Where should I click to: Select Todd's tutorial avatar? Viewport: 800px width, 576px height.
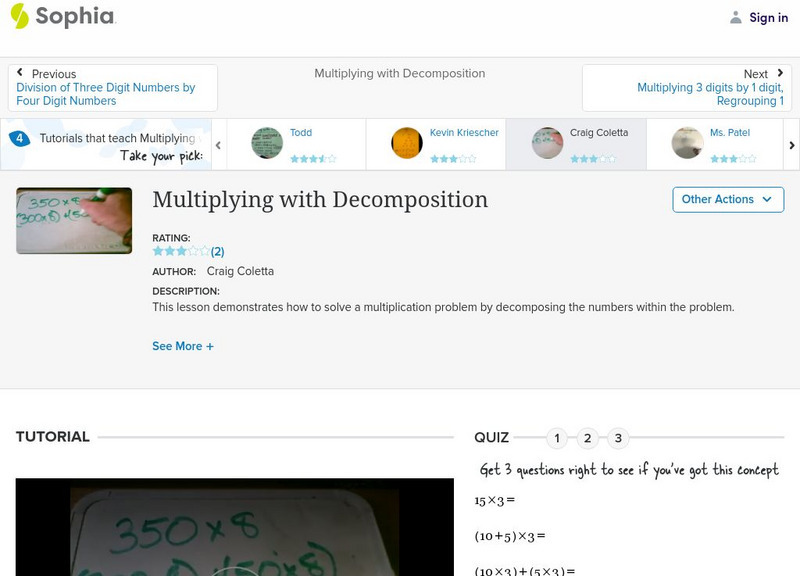tap(266, 144)
